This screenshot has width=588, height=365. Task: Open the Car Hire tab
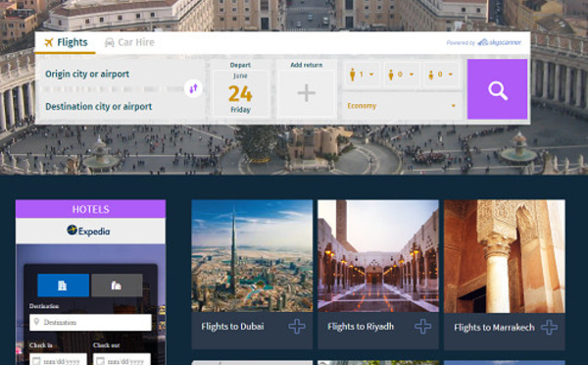[x=129, y=42]
